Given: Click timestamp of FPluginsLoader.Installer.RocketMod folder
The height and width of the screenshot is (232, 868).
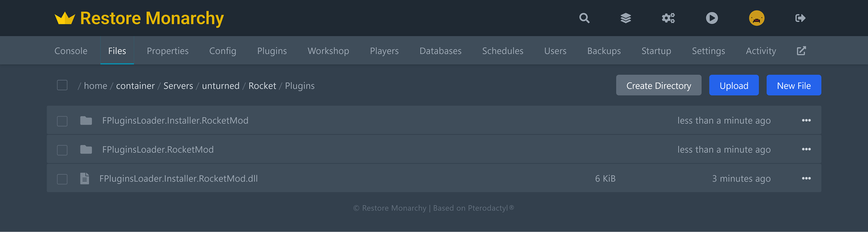Looking at the screenshot, I should pyautogui.click(x=724, y=121).
